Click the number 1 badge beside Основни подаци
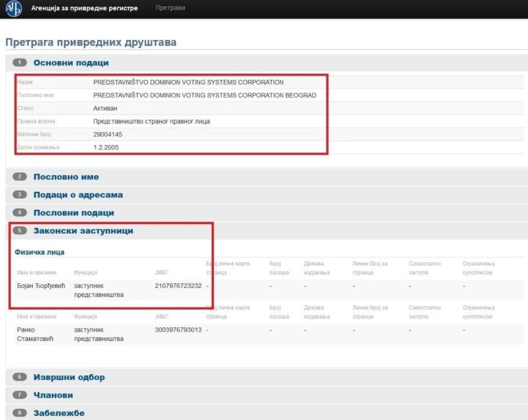The height and width of the screenshot is (420, 528). 21,63
